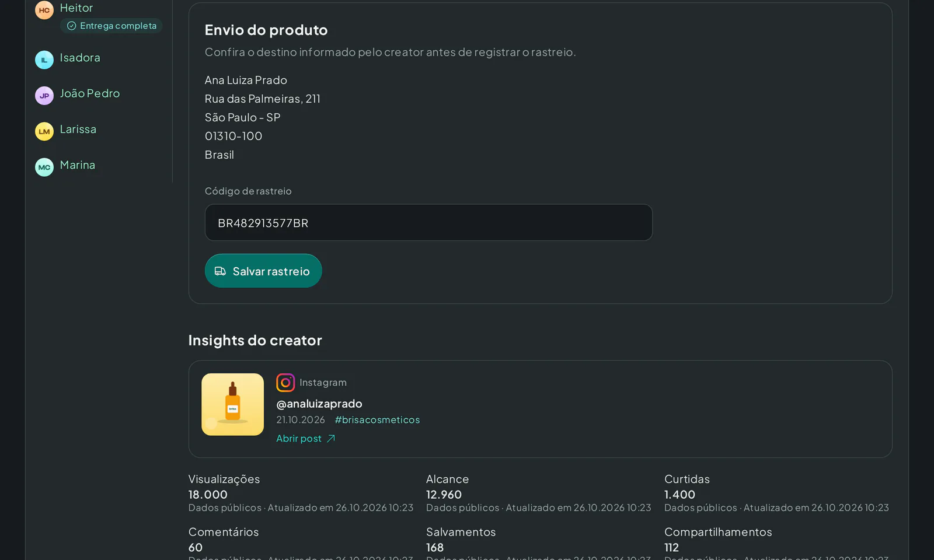Click Isadora's IL avatar icon
The width and height of the screenshot is (934, 560).
point(44,60)
